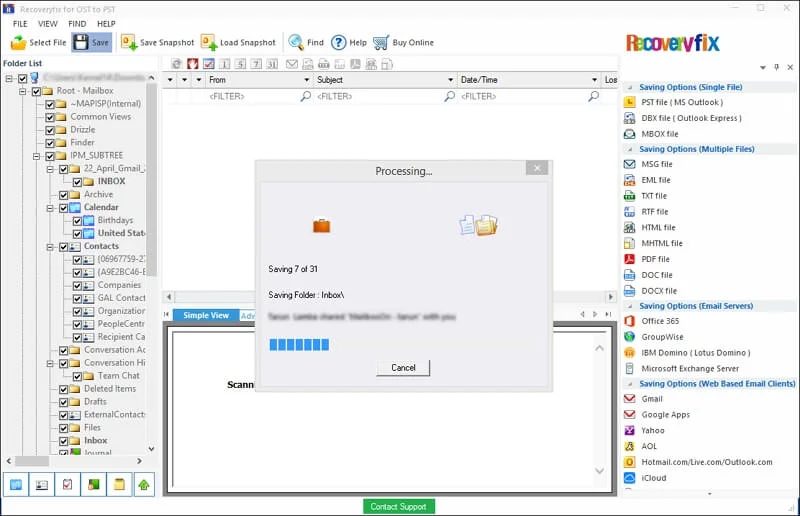
Task: Click the green up-arrow icon in bottom-left bar
Action: 144,484
